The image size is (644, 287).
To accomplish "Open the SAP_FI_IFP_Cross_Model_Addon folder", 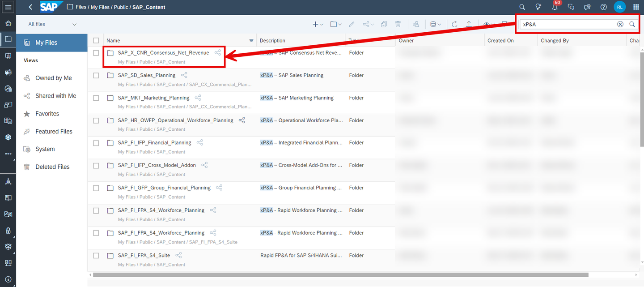I will (157, 165).
